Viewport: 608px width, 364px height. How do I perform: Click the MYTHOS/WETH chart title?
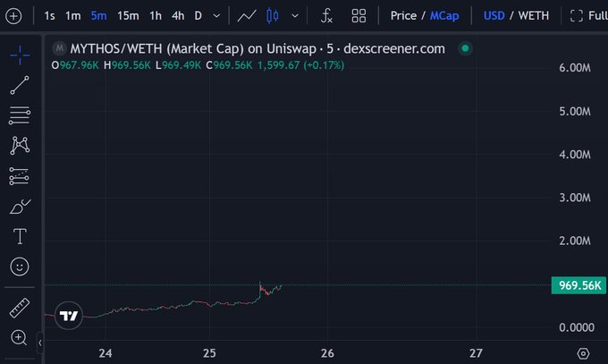(x=258, y=48)
